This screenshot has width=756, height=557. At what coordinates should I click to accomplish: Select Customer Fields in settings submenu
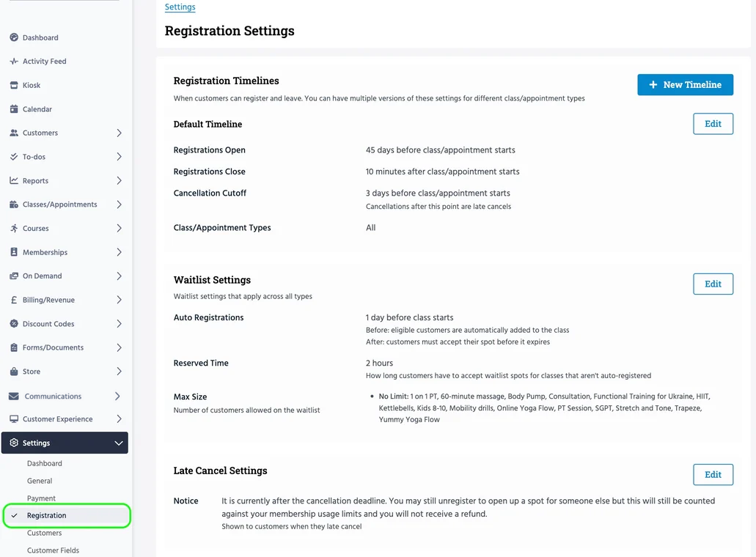pyautogui.click(x=53, y=550)
